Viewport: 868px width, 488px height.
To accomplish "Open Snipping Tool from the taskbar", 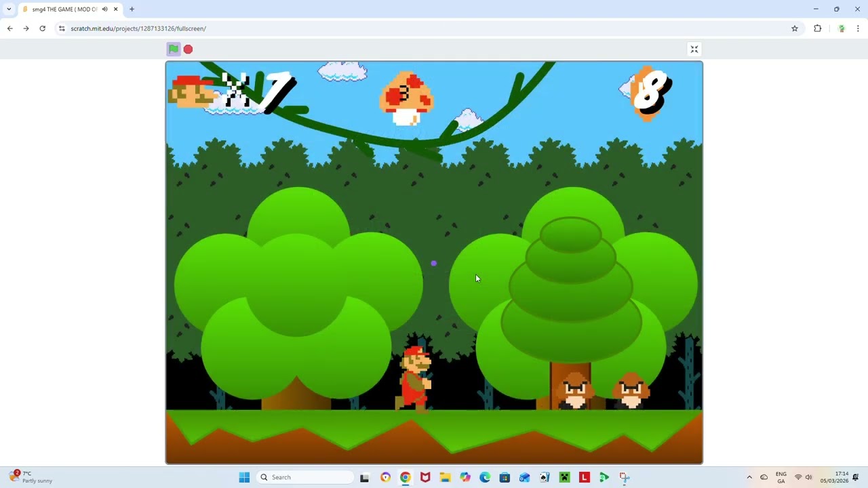I will 624,477.
